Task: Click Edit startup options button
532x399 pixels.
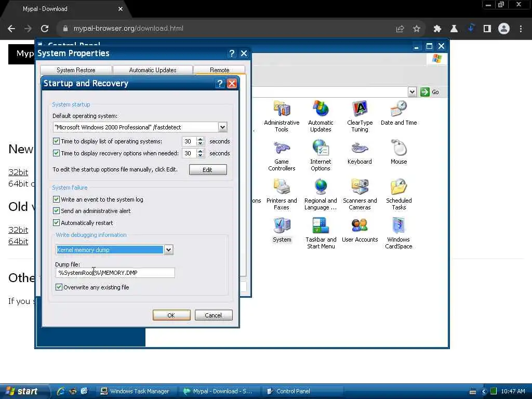Action: pyautogui.click(x=208, y=170)
